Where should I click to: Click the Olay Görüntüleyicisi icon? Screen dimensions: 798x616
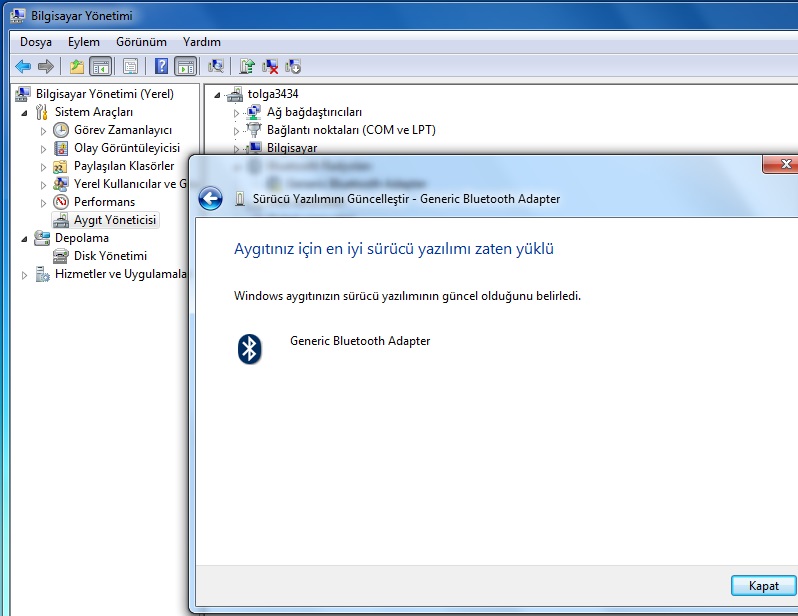coord(61,148)
